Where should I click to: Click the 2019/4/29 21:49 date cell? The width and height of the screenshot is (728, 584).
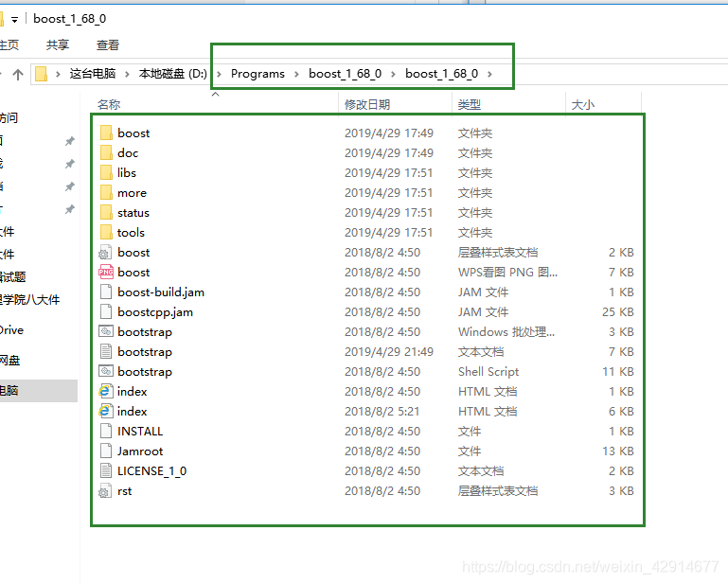pyautogui.click(x=388, y=352)
